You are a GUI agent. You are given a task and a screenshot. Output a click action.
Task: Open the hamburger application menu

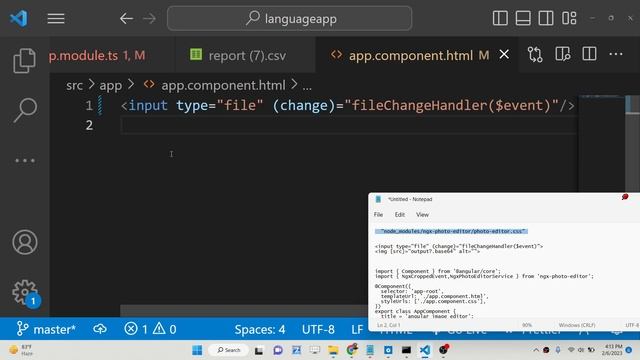(56, 18)
